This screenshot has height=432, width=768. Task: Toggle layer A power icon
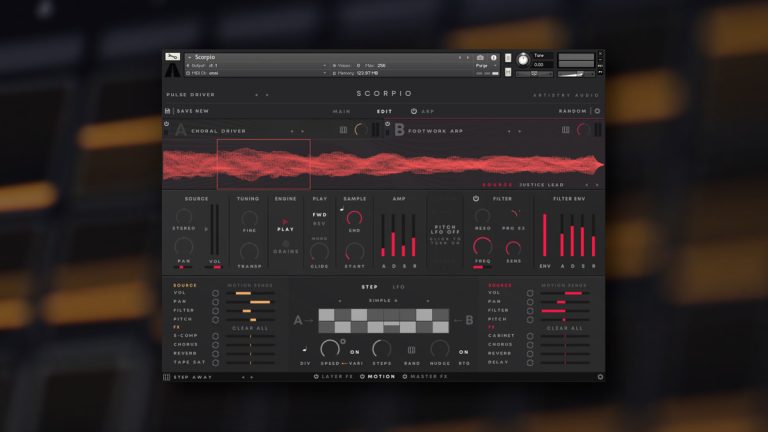(x=167, y=124)
